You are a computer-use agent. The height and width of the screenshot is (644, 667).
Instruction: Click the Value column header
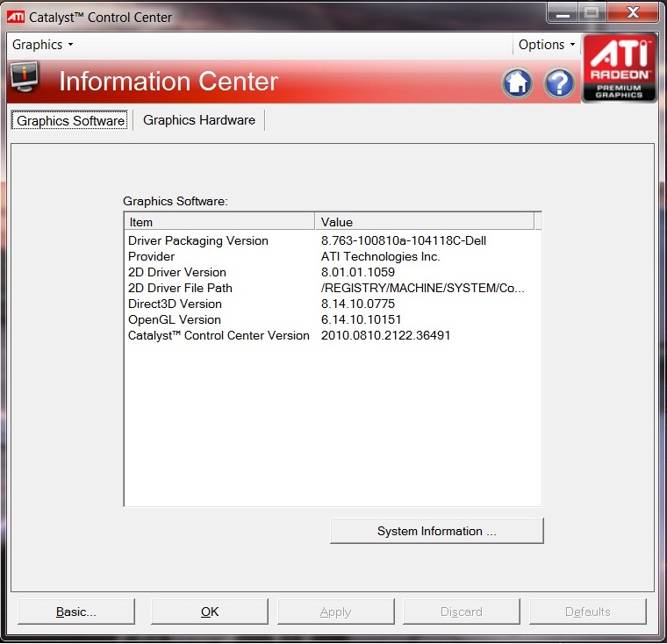pos(425,222)
